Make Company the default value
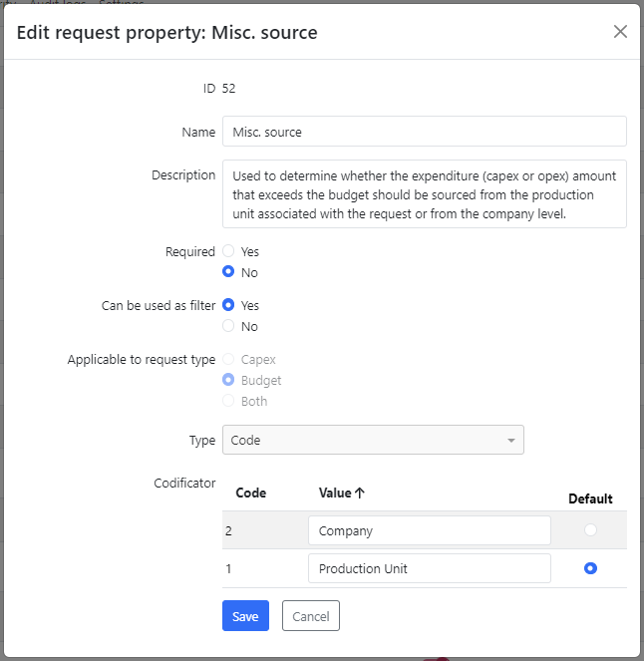The width and height of the screenshot is (644, 661). pyautogui.click(x=590, y=529)
